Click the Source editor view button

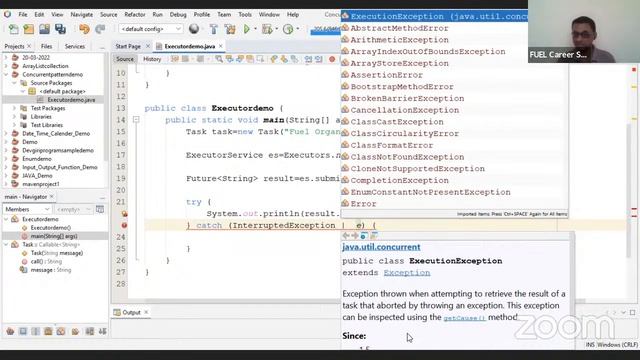click(x=125, y=59)
